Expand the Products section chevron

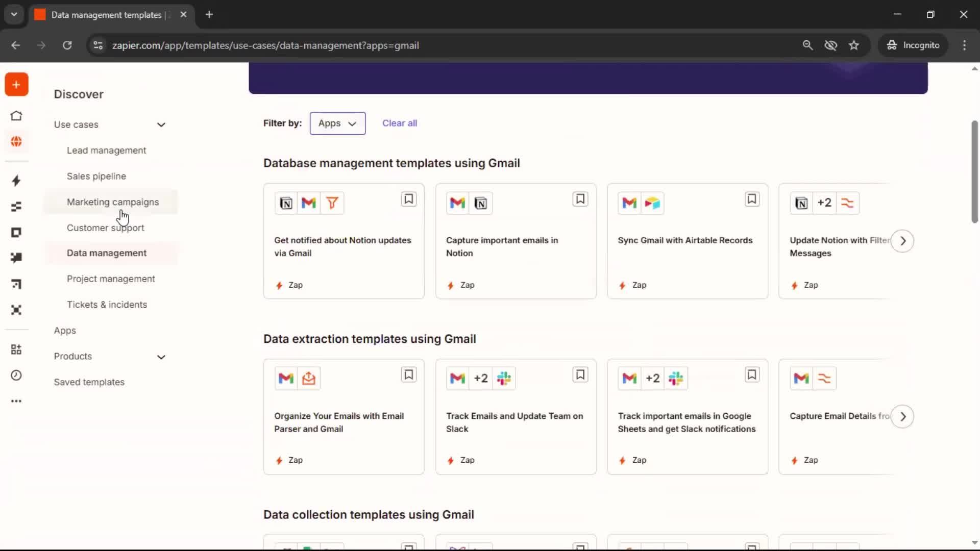[x=161, y=357]
